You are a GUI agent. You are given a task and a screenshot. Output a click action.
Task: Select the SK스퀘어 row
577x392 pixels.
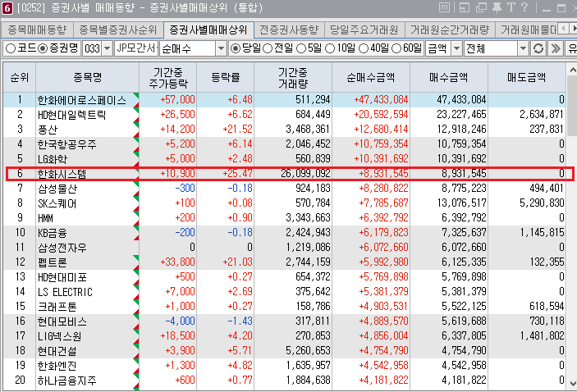pos(285,203)
